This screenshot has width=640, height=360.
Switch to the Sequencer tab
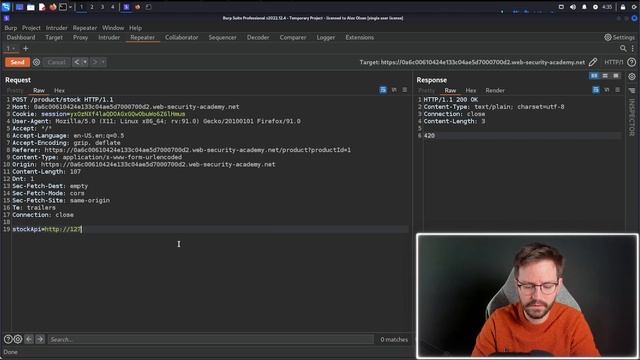point(222,37)
